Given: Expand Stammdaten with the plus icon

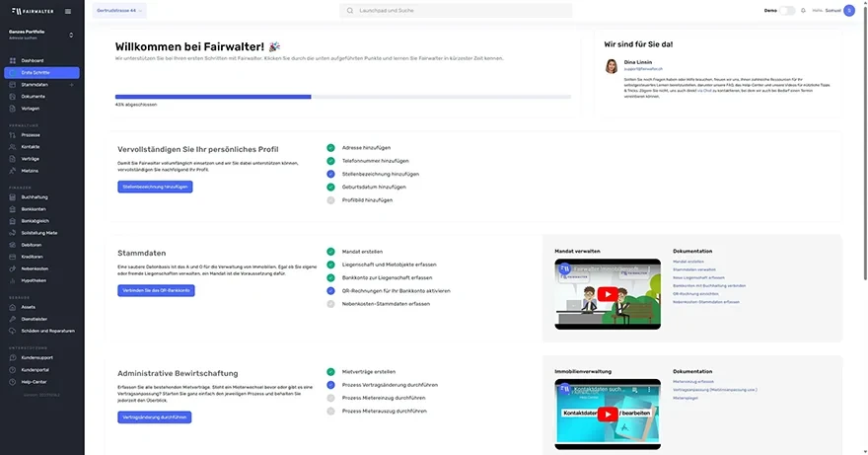Looking at the screenshot, I should pos(71,85).
